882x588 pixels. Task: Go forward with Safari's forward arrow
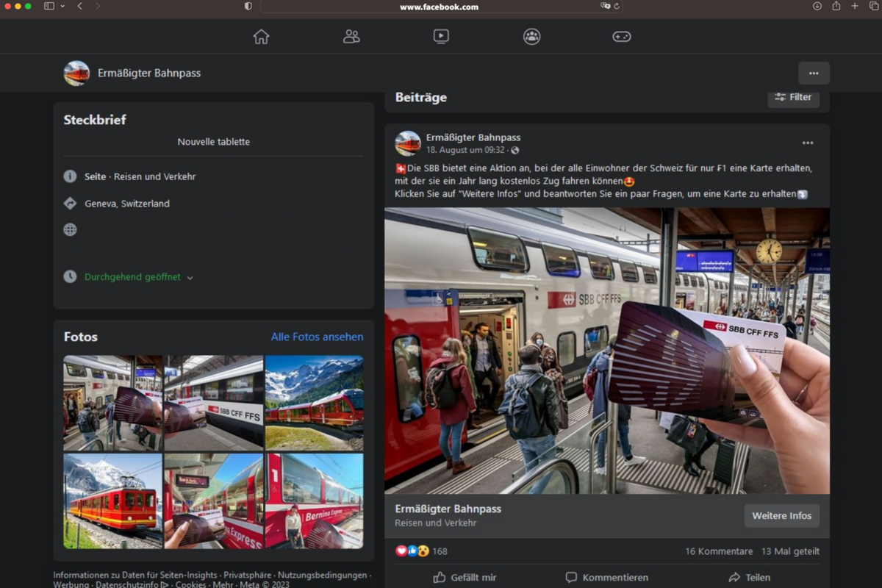(98, 6)
